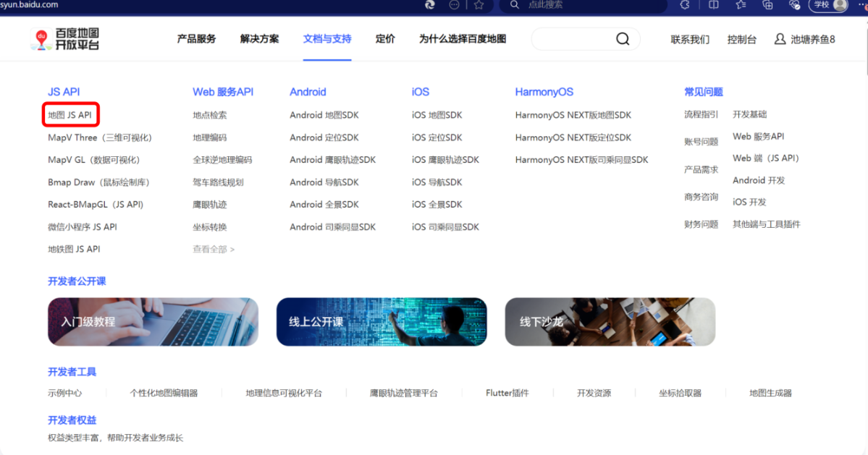The image size is (868, 455).
Task: Star this page with the favorites icon
Action: coord(479,5)
